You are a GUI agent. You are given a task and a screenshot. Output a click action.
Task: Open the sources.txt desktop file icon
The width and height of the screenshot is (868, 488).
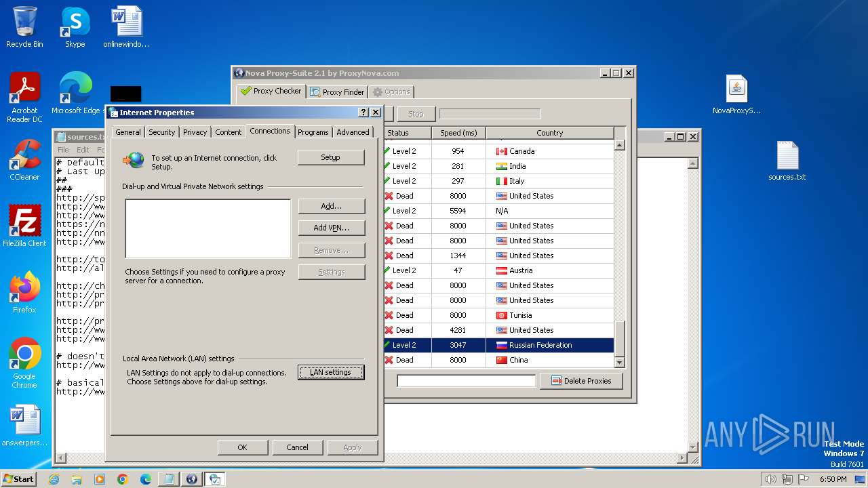[x=787, y=160]
